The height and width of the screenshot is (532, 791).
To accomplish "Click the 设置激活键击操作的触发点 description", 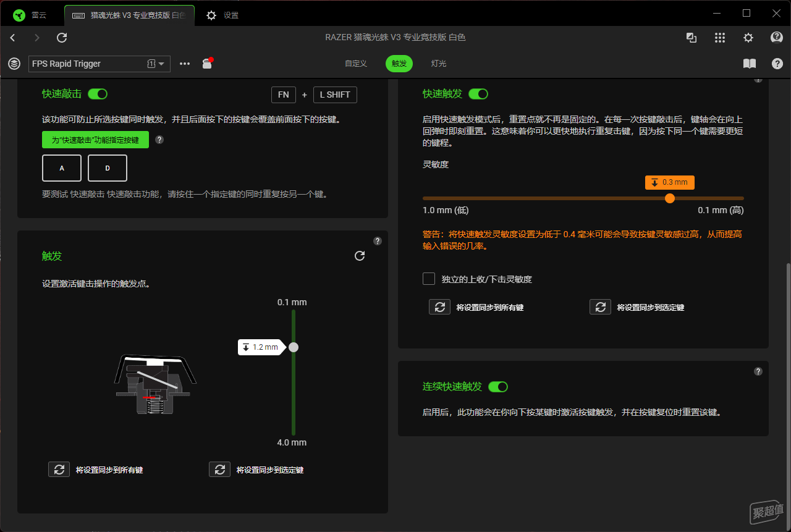I will tap(96, 284).
